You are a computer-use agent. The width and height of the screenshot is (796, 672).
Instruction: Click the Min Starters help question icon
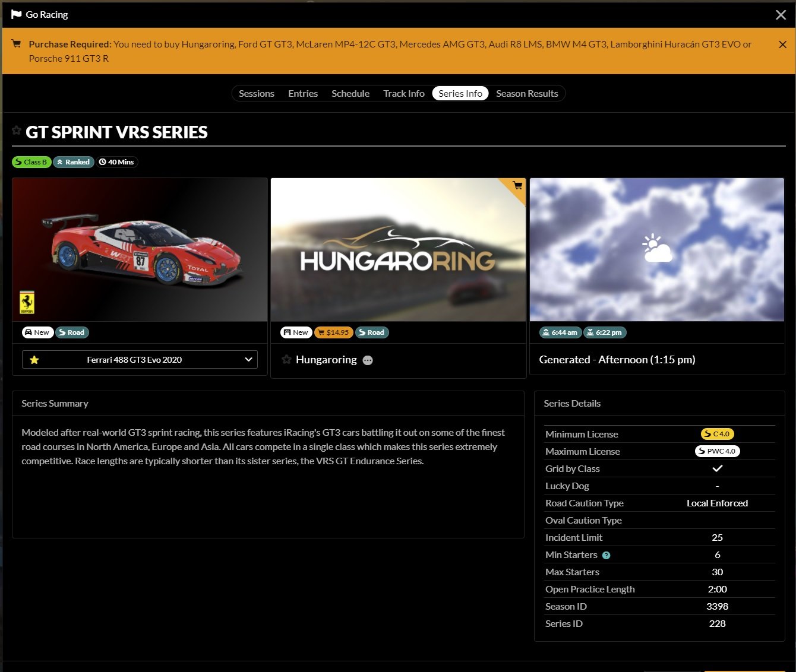click(x=606, y=556)
